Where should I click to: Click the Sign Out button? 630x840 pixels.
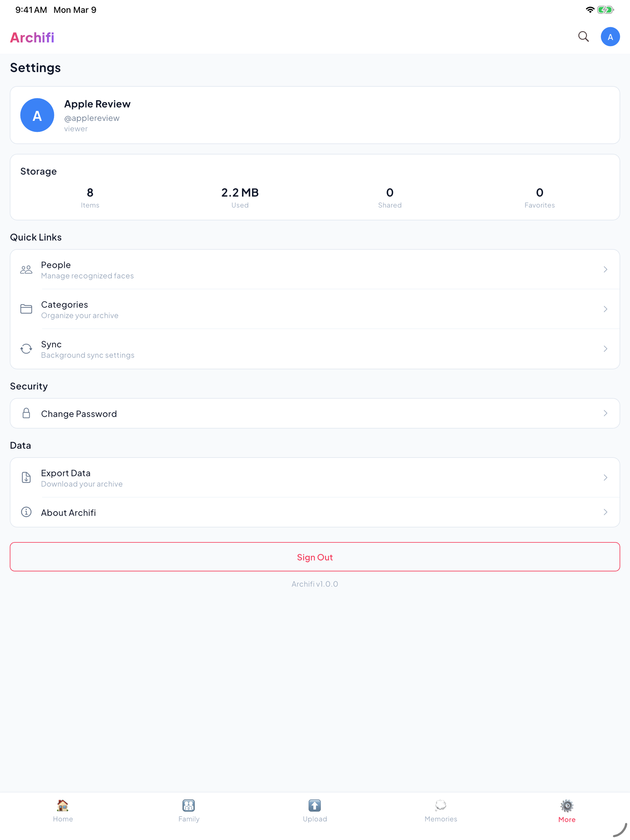pos(315,557)
